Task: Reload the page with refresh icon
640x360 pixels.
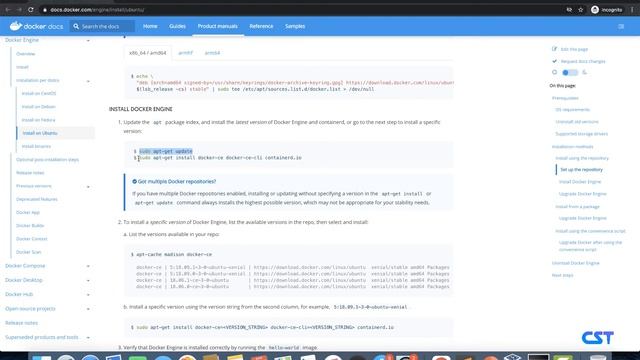Action: [x=31, y=9]
